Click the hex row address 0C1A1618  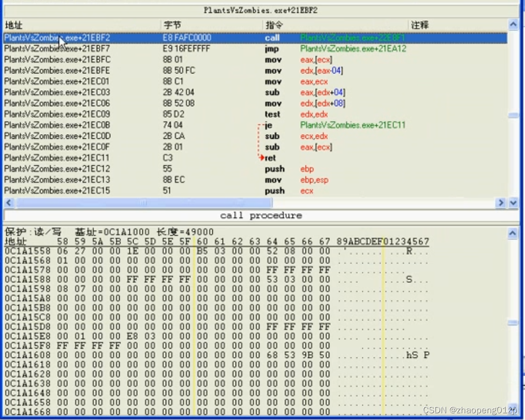point(27,365)
